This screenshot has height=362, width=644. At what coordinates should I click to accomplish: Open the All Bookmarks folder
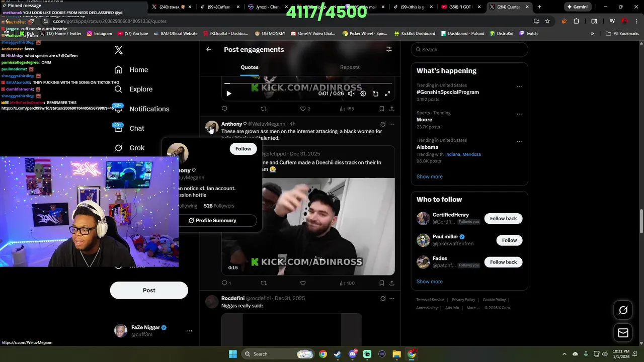[x=622, y=34]
